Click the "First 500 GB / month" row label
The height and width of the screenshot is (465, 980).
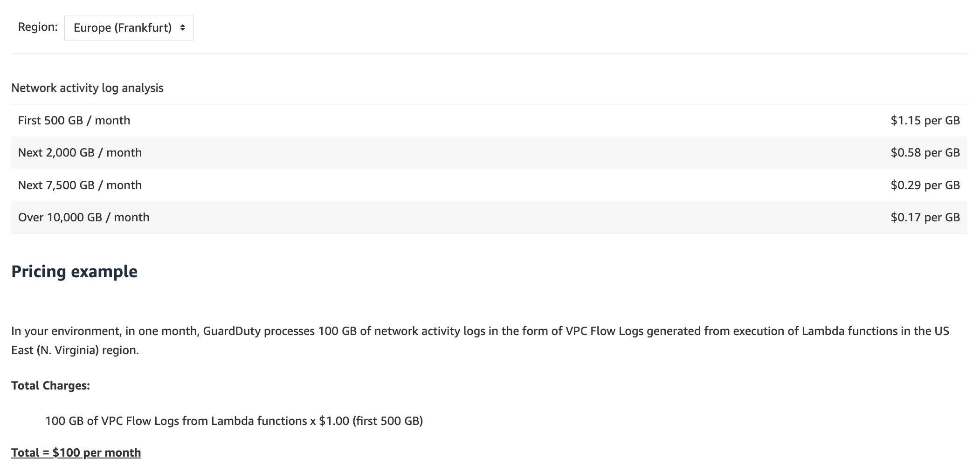tap(74, 121)
